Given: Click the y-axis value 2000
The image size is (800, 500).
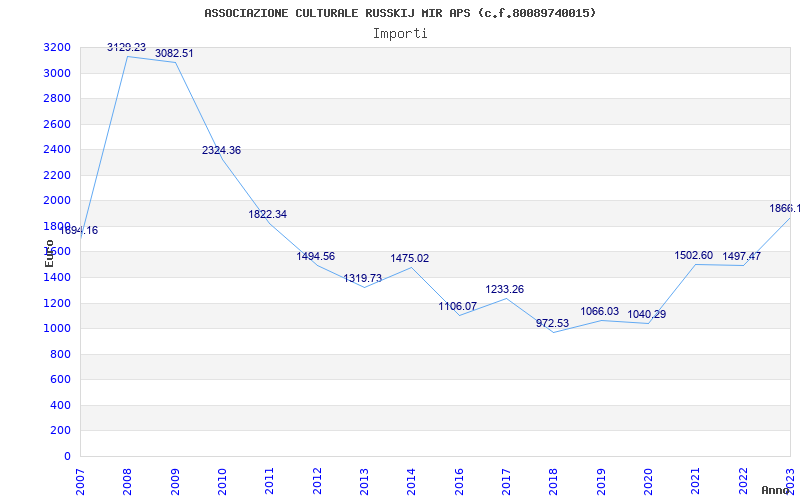Looking at the screenshot, I should point(57,201).
